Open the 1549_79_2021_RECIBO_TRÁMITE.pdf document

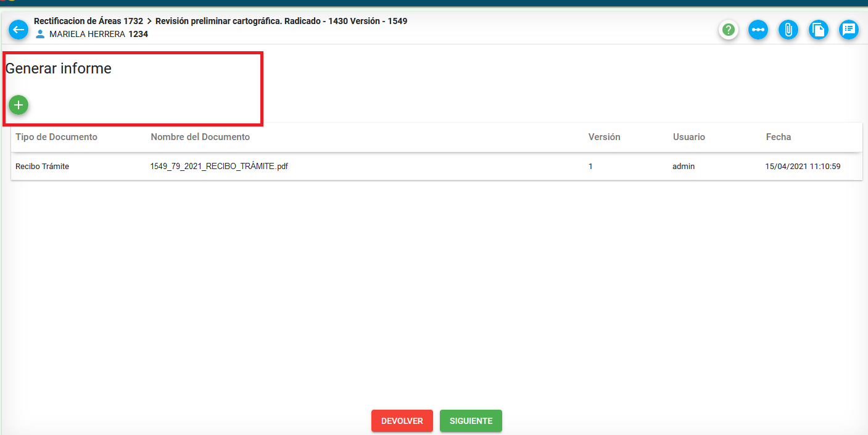[x=219, y=167]
